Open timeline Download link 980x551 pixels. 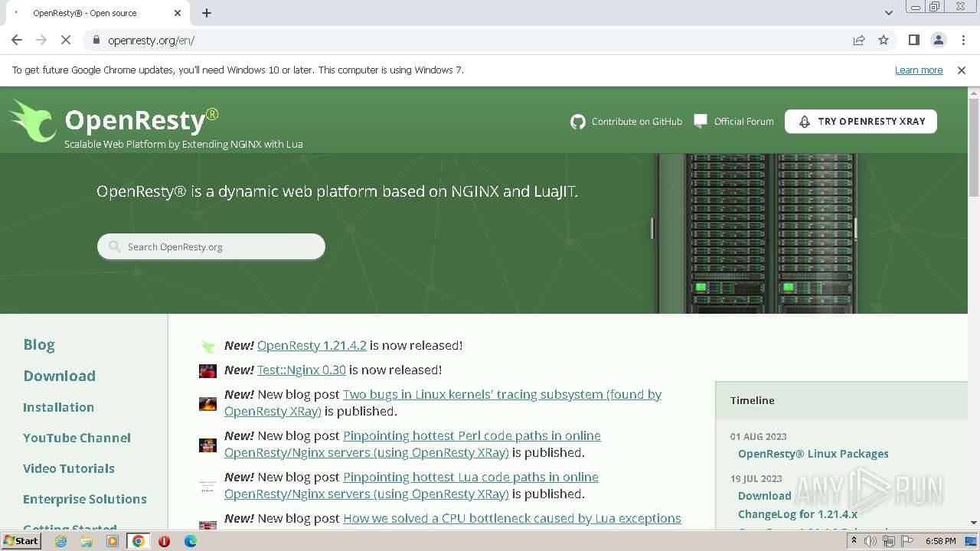764,496
